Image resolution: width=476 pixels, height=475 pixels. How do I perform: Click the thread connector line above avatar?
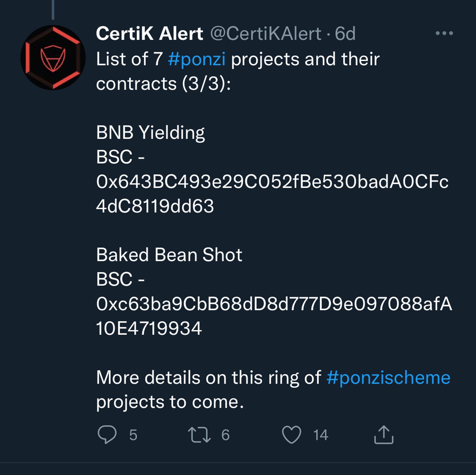coord(53,9)
